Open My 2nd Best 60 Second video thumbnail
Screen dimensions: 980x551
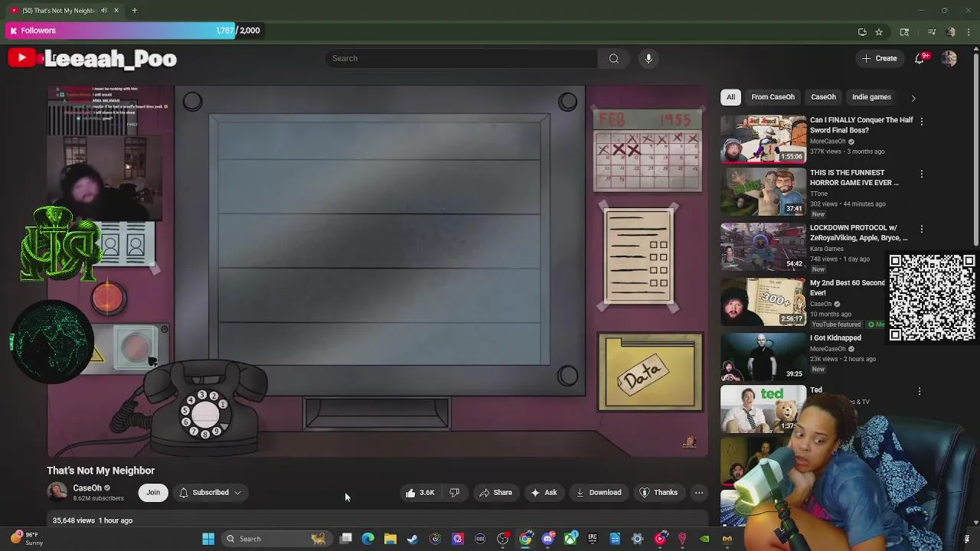tap(763, 302)
